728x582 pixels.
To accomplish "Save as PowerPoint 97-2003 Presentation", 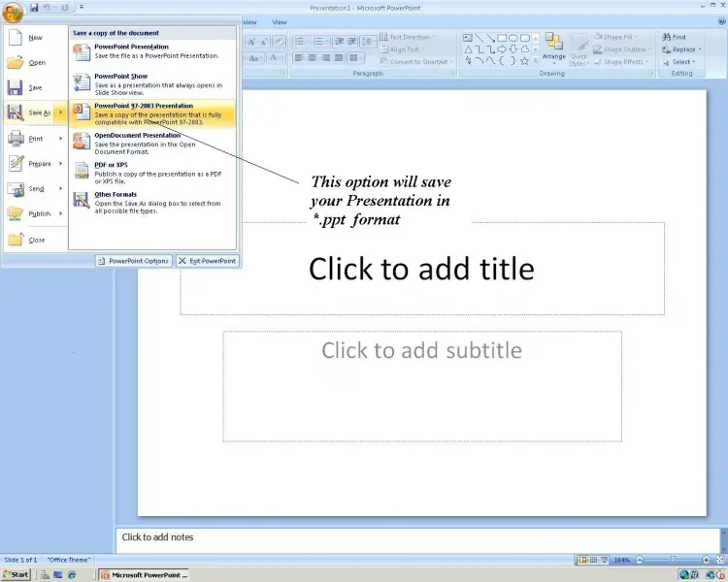I will tap(152, 113).
